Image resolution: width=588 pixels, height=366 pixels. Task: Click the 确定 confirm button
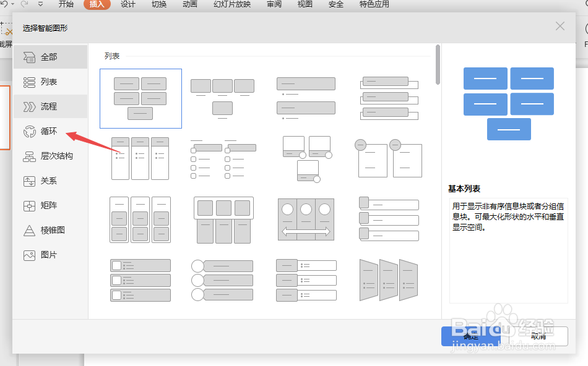coord(470,336)
